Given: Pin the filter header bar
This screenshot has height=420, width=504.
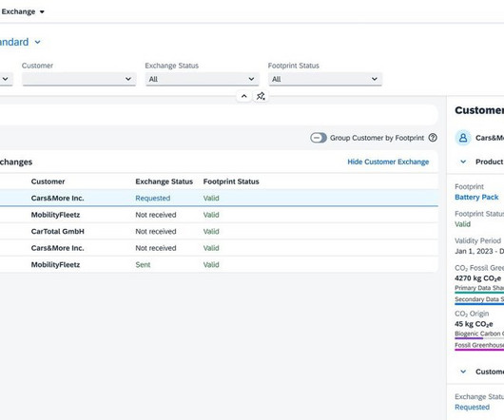Looking at the screenshot, I should click(x=261, y=96).
